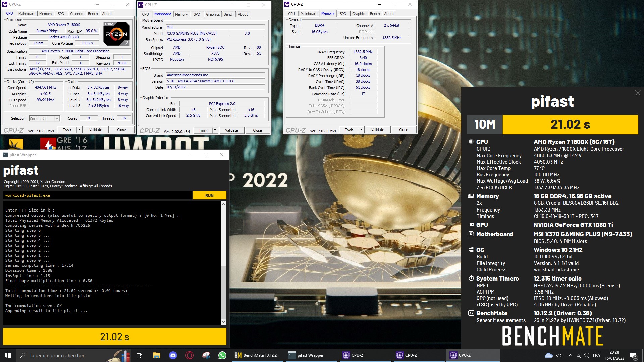Image resolution: width=644 pixels, height=362 pixels.
Task: Click the Windows Start button
Action: click(x=8, y=355)
